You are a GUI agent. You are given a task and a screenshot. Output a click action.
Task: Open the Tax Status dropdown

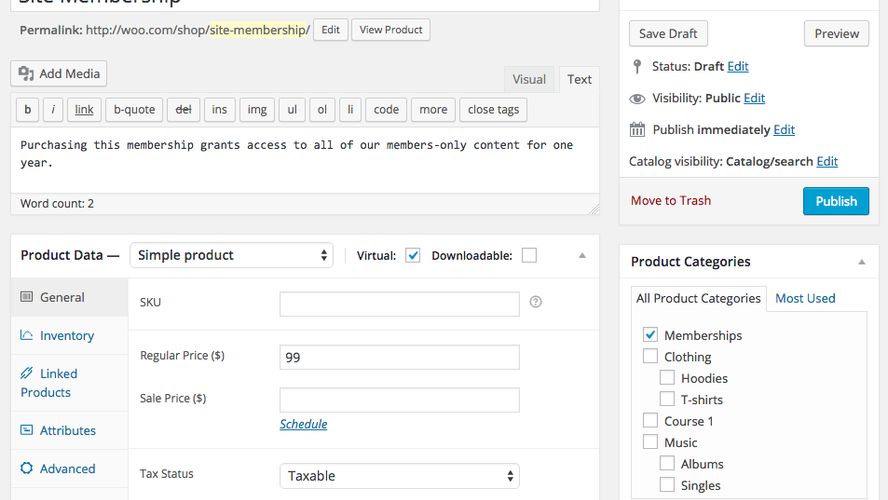399,476
